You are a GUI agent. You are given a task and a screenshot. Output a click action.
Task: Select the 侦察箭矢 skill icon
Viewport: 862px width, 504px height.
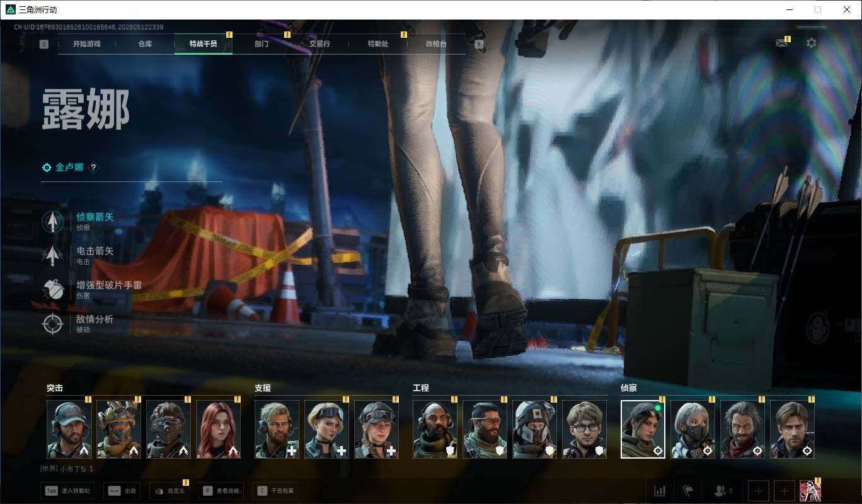coord(53,222)
